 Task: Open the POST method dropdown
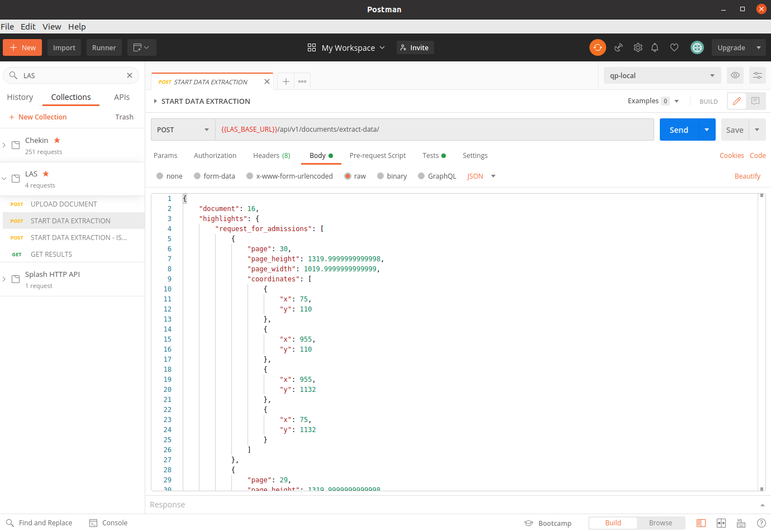click(183, 130)
